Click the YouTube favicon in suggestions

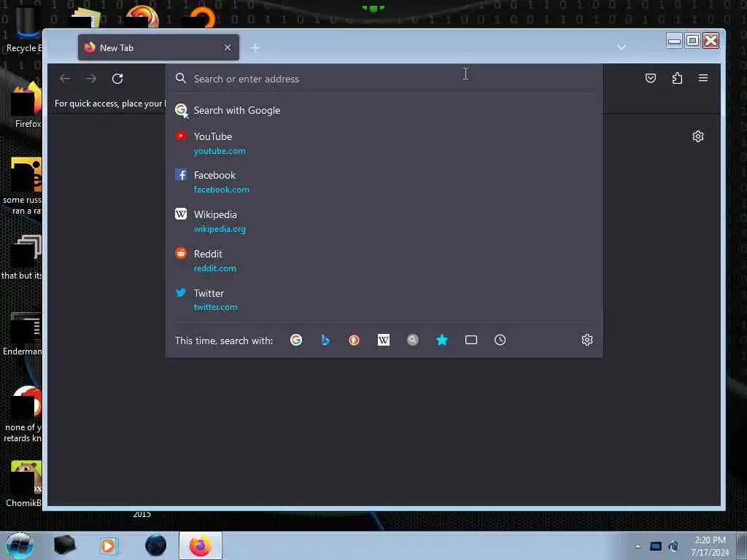pyautogui.click(x=181, y=136)
